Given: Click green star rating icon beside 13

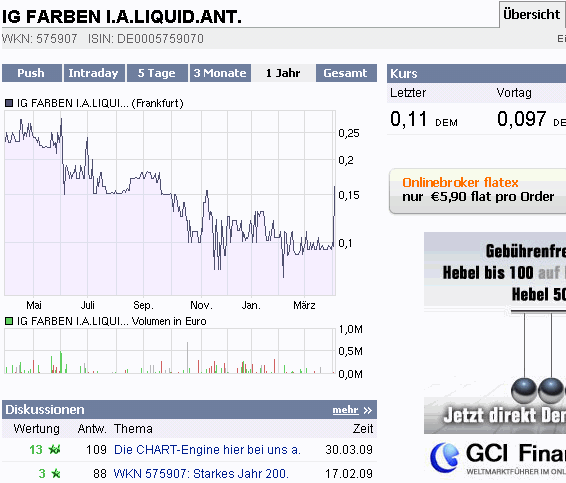Looking at the screenshot, I should [55, 449].
